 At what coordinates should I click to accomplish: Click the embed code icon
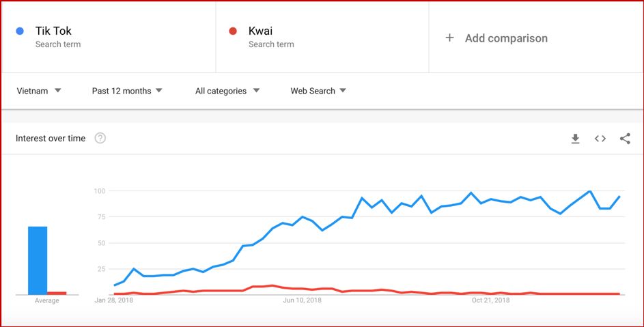click(x=600, y=139)
